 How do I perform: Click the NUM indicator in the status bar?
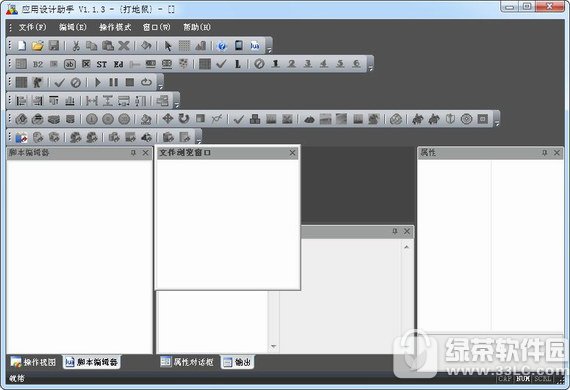click(x=522, y=379)
